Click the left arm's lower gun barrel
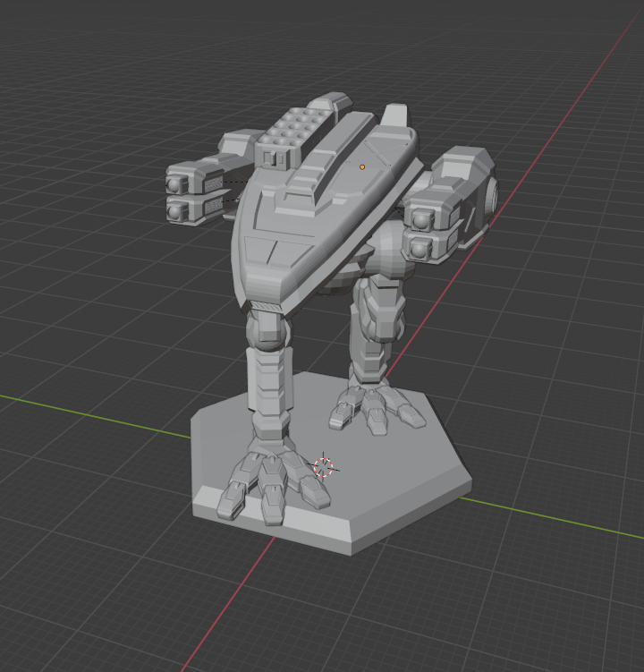The height and width of the screenshot is (672, 644). pyautogui.click(x=174, y=213)
